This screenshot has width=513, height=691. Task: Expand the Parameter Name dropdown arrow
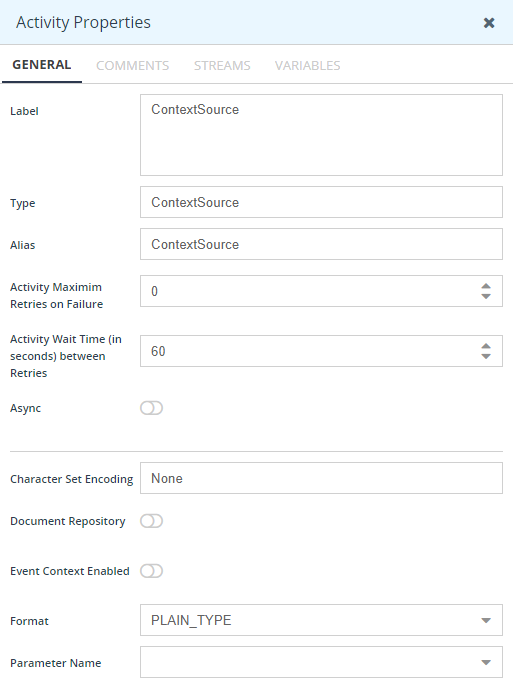(486, 662)
